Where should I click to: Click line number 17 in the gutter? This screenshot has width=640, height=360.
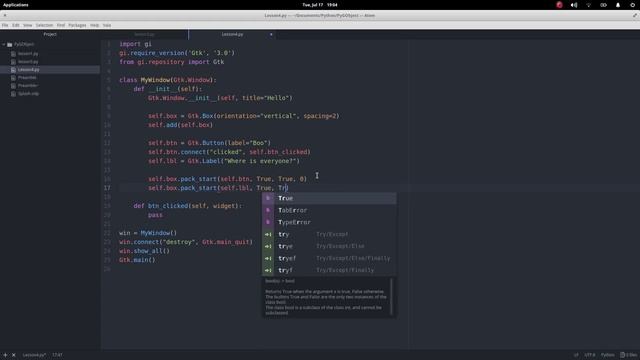coord(107,188)
